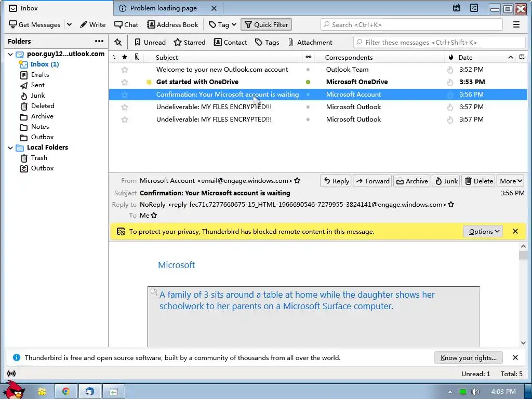
Task: Star the Get started with OneDrive message
Action: [x=125, y=82]
